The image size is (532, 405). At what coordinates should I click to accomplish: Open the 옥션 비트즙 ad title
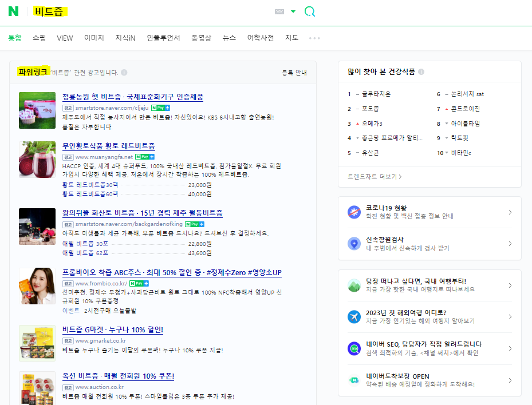[x=118, y=376]
